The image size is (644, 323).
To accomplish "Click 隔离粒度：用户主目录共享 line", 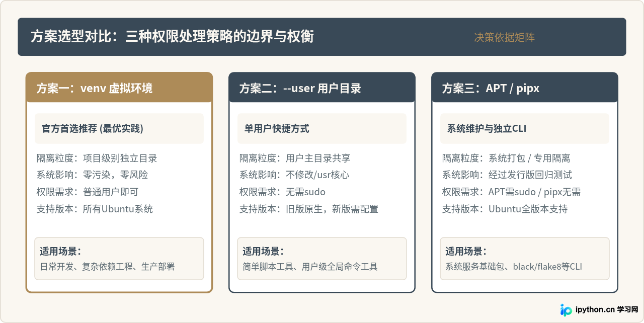I will 295,158.
